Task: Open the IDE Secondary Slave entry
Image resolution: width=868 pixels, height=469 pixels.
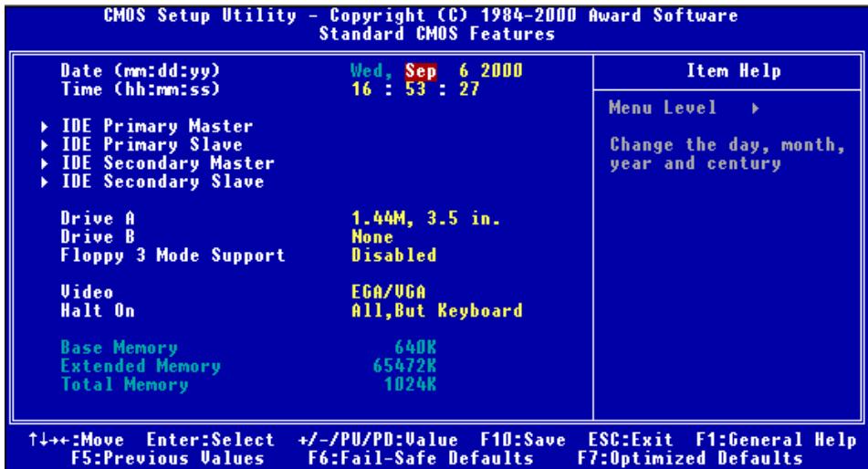Action: tap(162, 182)
